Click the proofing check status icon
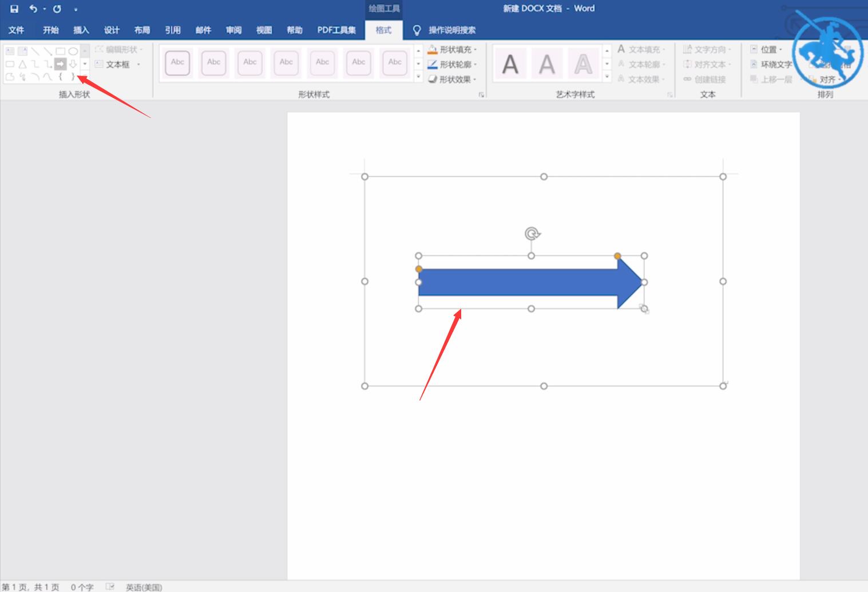 point(110,587)
